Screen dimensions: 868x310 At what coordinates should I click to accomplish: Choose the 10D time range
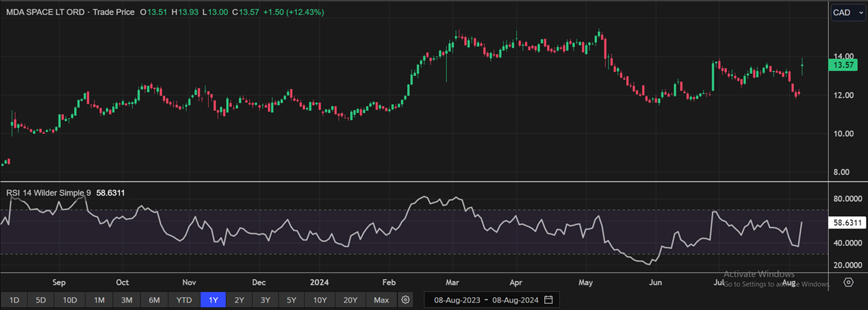pos(70,300)
